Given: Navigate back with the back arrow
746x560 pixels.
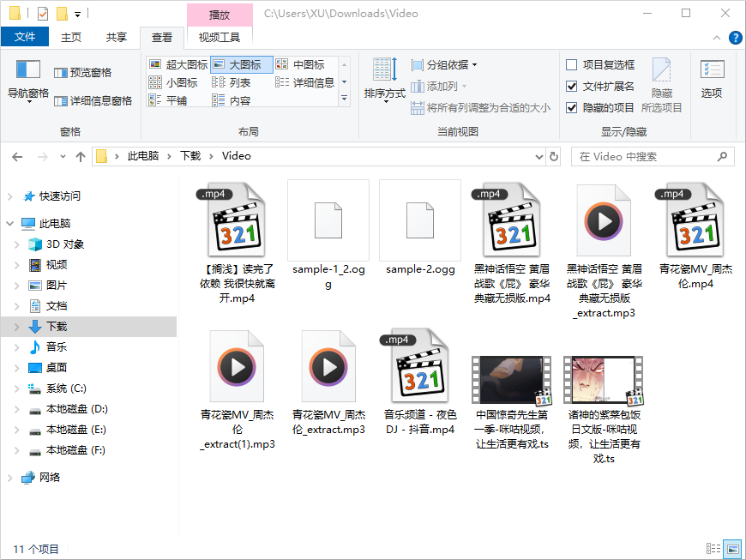Looking at the screenshot, I should point(17,155).
